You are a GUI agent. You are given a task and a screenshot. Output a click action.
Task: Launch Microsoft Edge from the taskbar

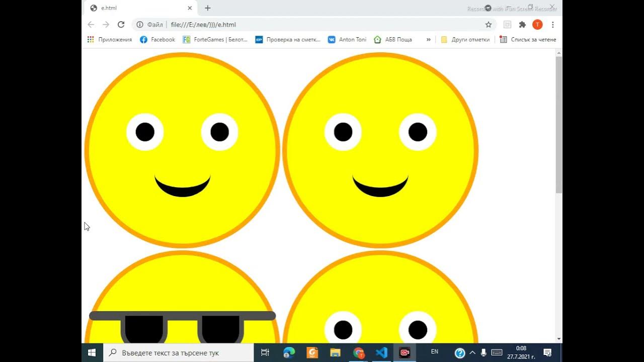pyautogui.click(x=289, y=352)
